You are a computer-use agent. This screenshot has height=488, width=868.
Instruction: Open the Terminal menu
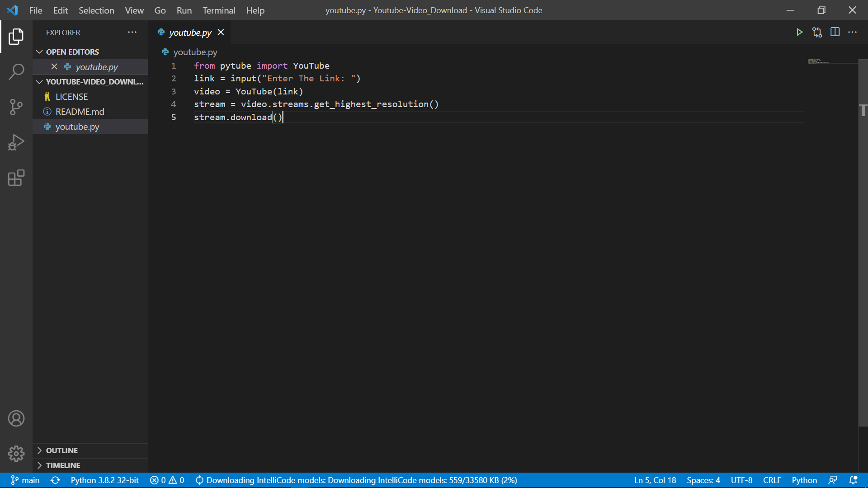[219, 10]
